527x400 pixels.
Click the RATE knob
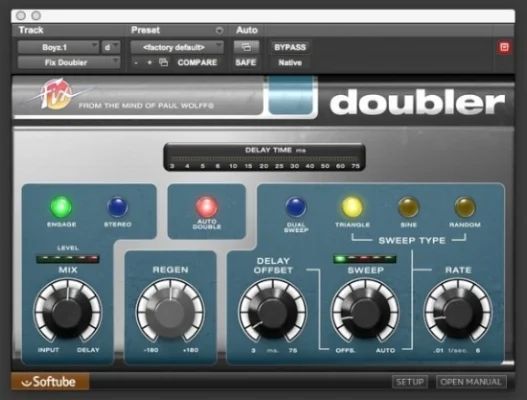458,311
